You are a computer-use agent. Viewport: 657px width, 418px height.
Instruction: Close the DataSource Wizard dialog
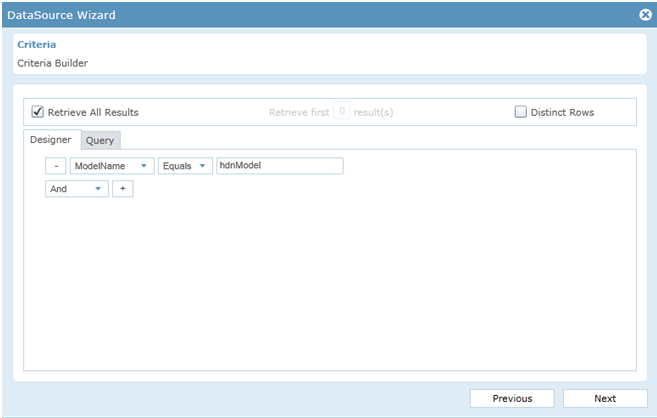645,15
